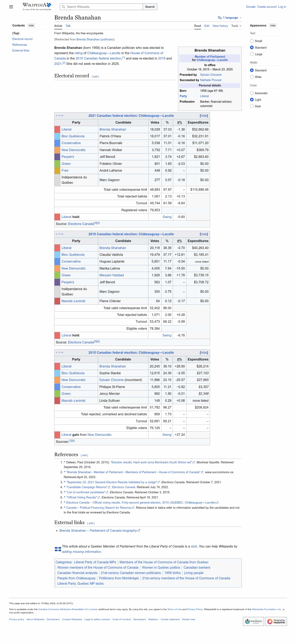Edit the Electoral record section
This screenshot has height=644, width=296.
pos(95,77)
